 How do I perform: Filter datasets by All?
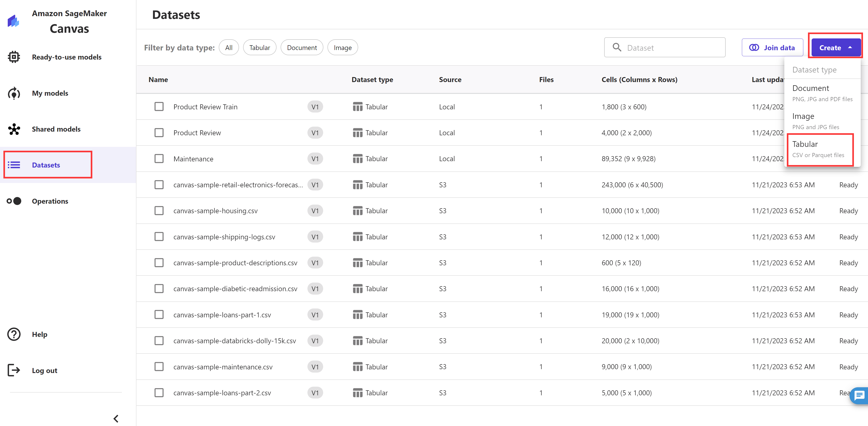click(229, 48)
